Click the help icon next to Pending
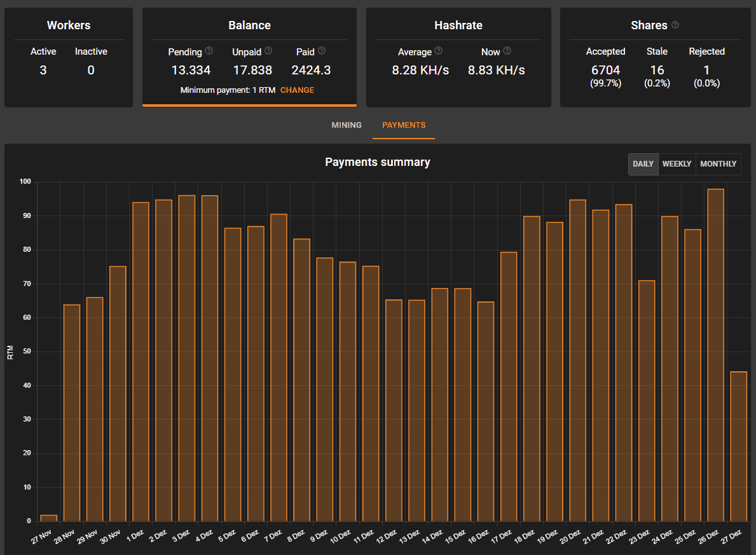 (209, 51)
